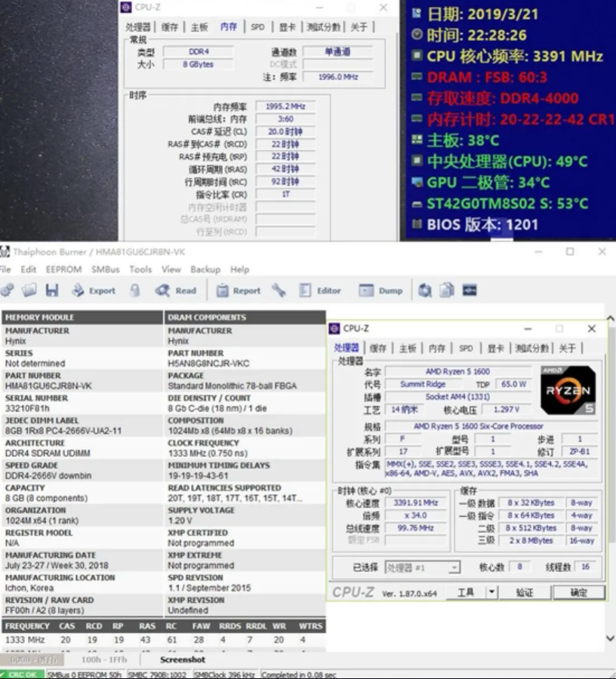
Task: Click the SMBClock 396 kHz status entry
Action: pyautogui.click(x=224, y=674)
